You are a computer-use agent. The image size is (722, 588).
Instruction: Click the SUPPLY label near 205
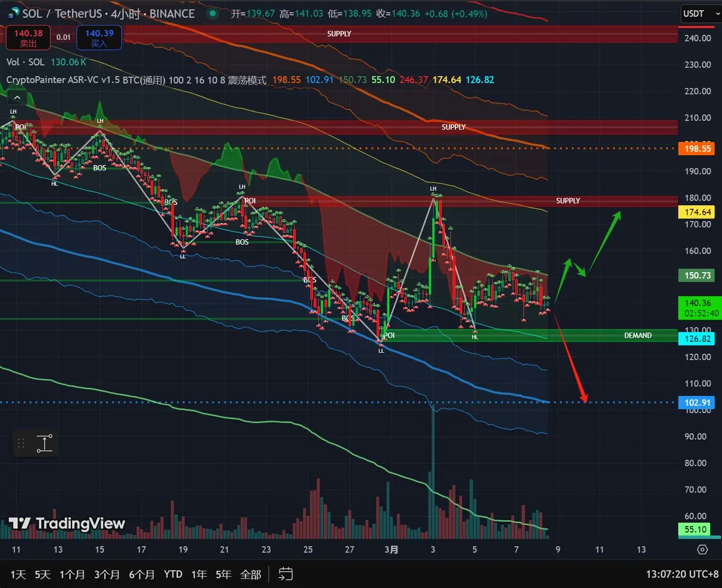coord(454,127)
